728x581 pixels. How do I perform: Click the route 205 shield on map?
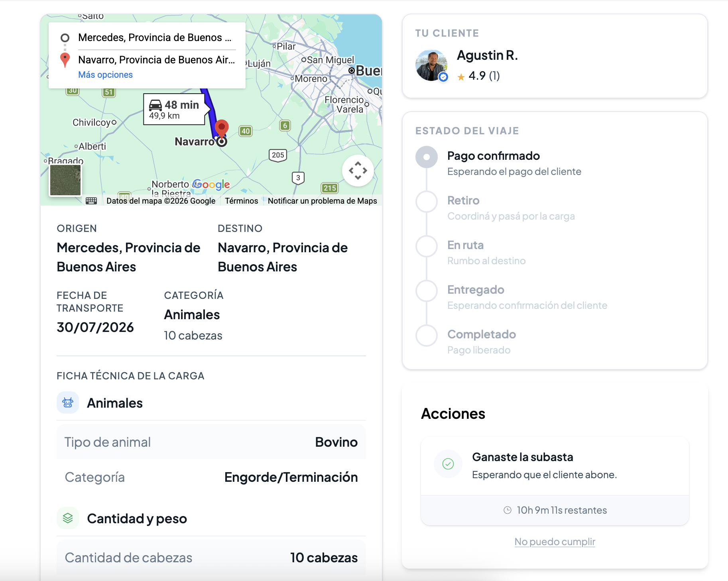point(278,155)
